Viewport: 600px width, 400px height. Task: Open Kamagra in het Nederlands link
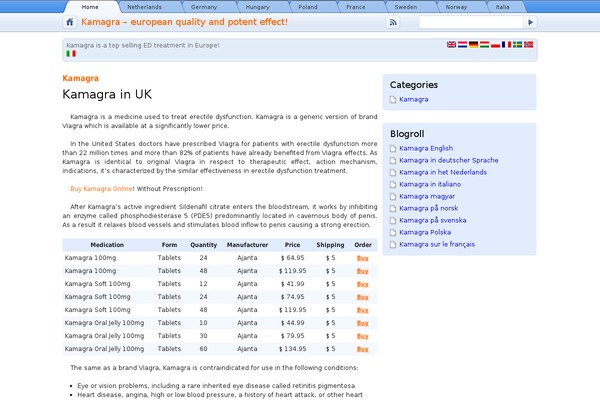coord(443,172)
